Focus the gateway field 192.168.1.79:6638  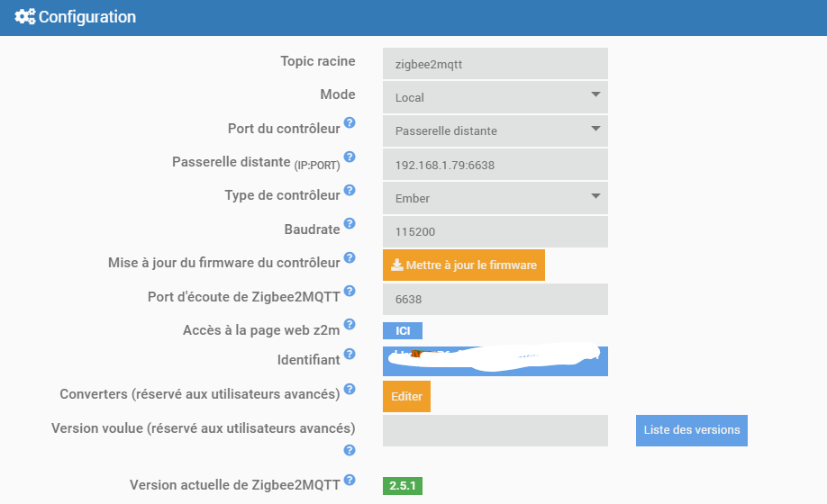pyautogui.click(x=495, y=165)
